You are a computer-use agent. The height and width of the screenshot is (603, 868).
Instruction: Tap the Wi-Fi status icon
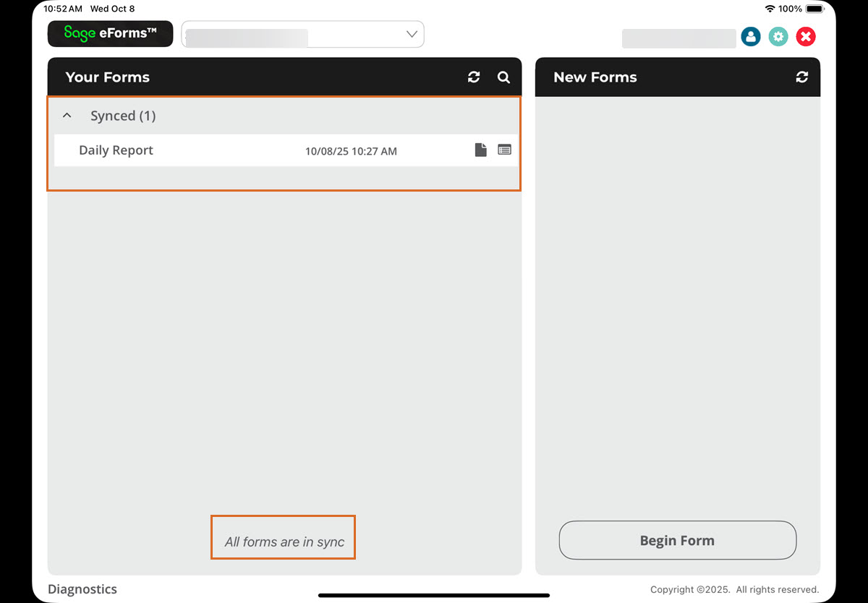770,9
